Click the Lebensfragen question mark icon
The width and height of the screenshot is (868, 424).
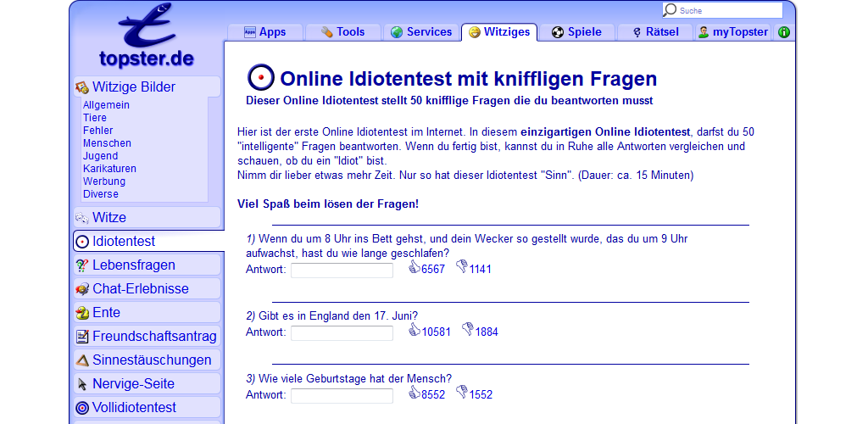(82, 265)
